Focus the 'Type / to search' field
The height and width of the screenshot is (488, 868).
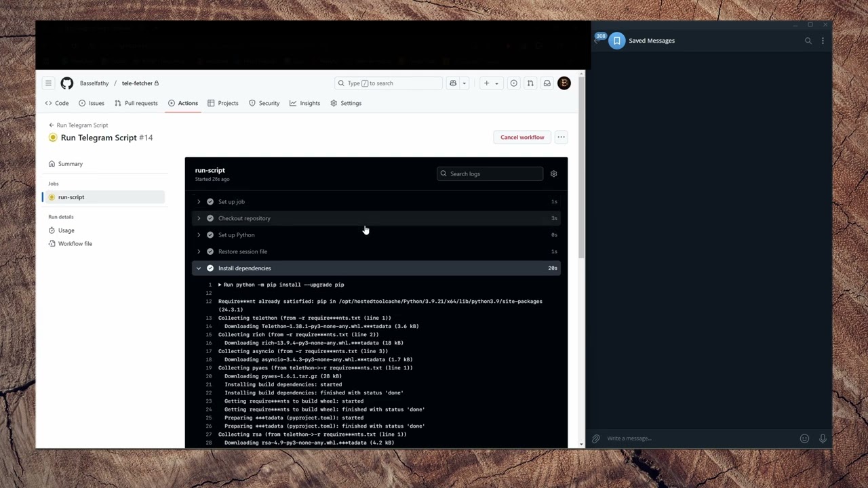pos(389,83)
